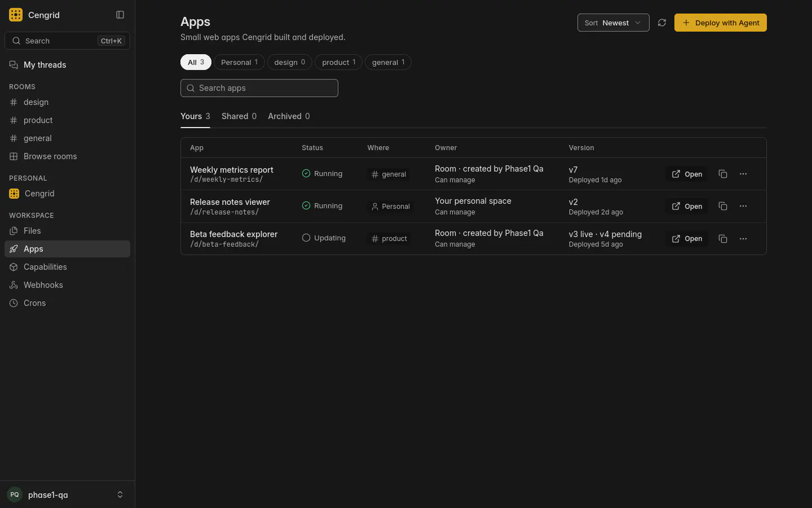Open the design room
Screen dimensions: 812x508
(x=68, y=102)
